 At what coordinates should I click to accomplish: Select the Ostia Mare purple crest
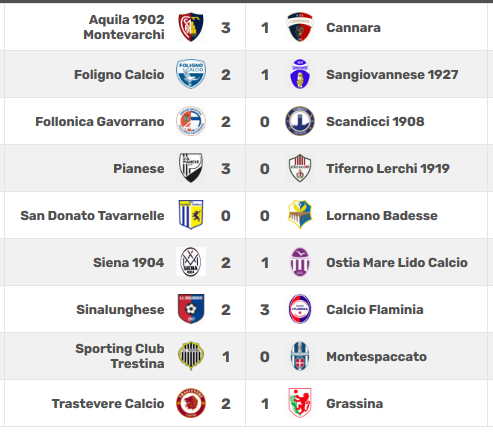300,262
